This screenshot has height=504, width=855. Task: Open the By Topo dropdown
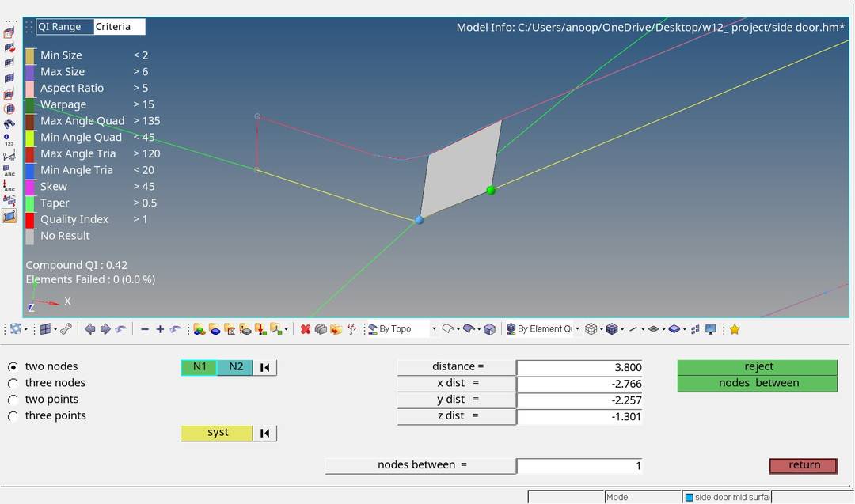coord(400,328)
